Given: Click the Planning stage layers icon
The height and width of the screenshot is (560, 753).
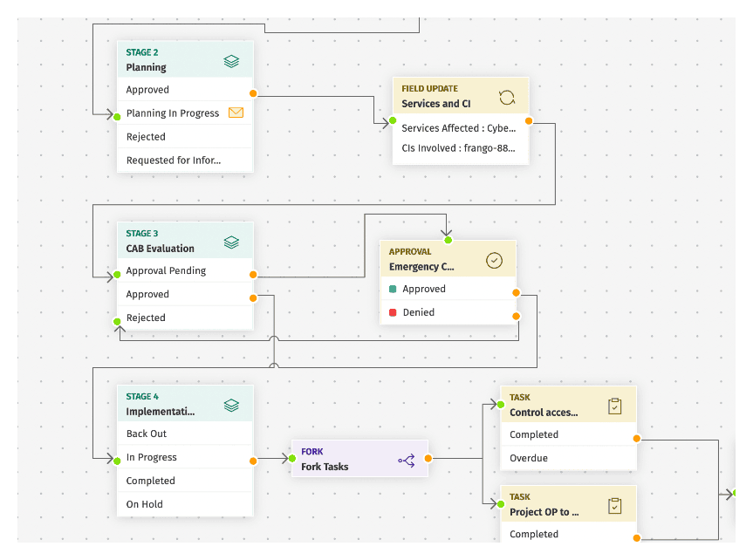Looking at the screenshot, I should point(231,61).
